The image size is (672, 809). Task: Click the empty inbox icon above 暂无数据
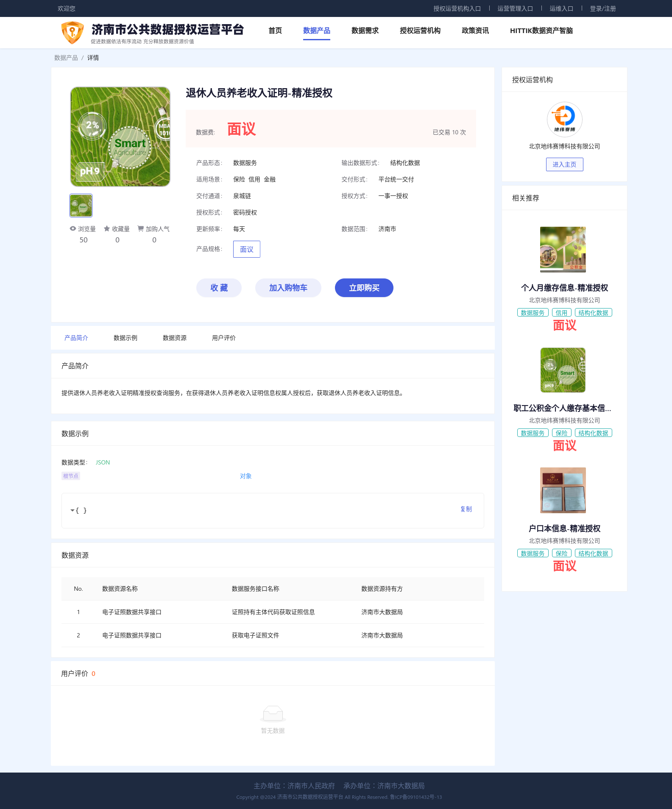click(273, 714)
